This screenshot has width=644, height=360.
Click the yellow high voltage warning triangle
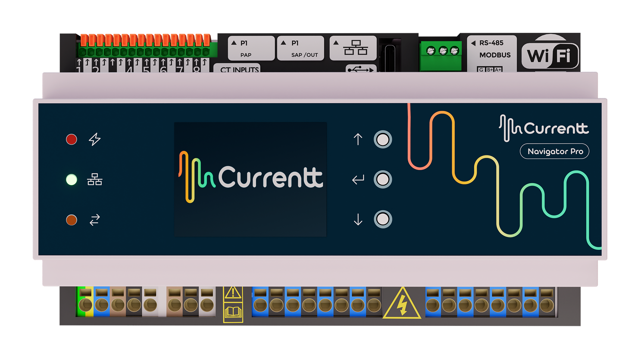tap(402, 304)
